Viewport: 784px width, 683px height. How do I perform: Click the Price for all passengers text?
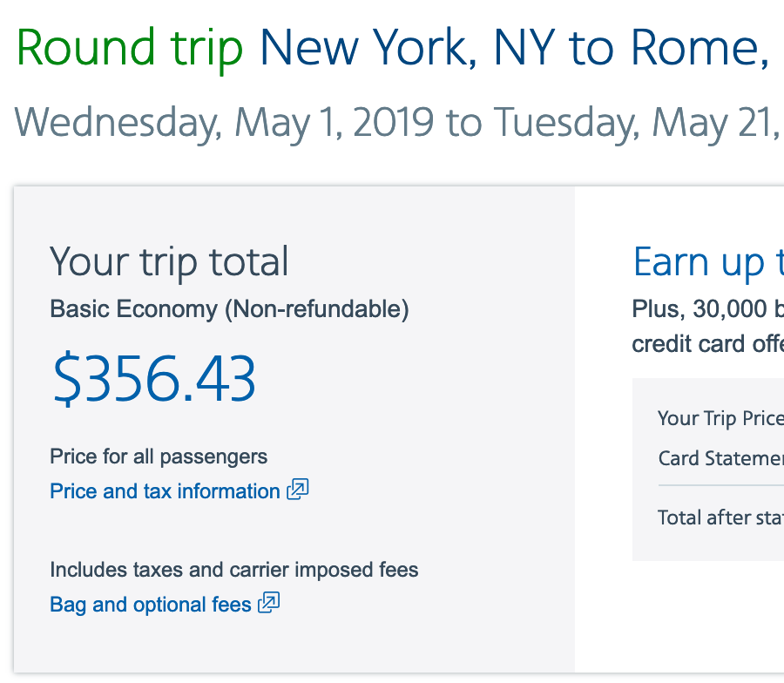click(x=159, y=456)
